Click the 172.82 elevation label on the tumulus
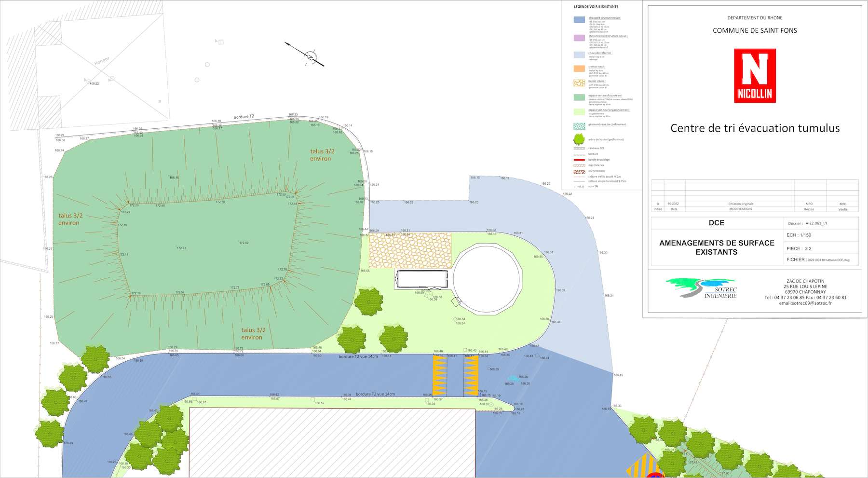 coord(244,243)
